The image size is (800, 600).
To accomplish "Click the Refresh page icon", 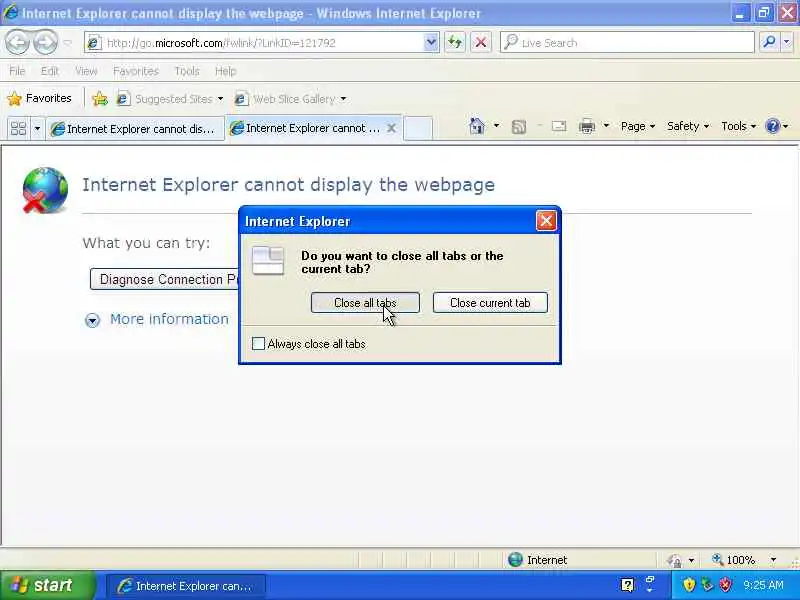I will pyautogui.click(x=455, y=42).
